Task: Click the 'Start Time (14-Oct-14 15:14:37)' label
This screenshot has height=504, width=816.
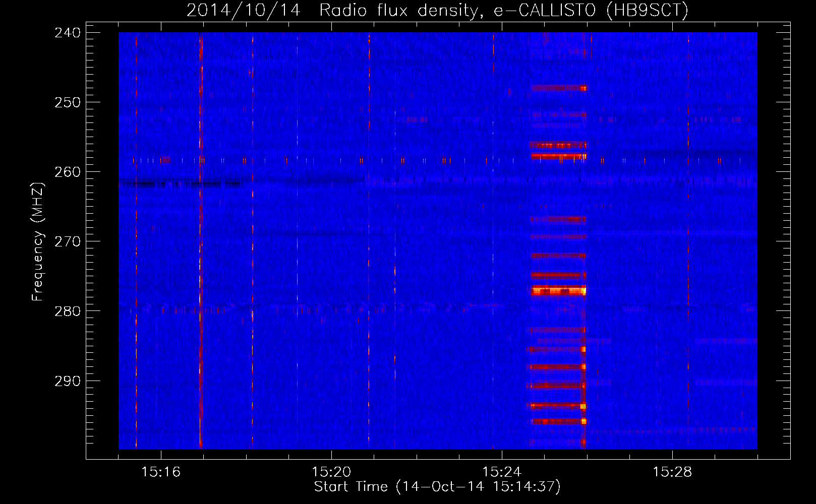Action: [x=437, y=487]
